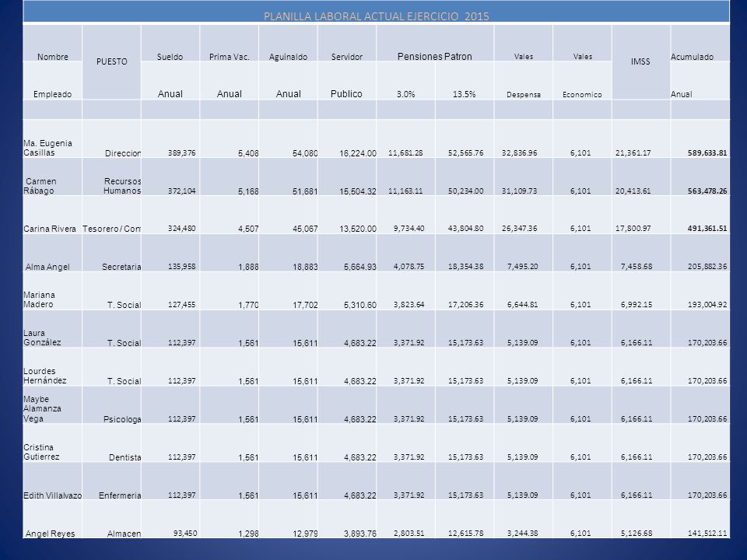Select employee name Angel Reyes

click(50, 534)
